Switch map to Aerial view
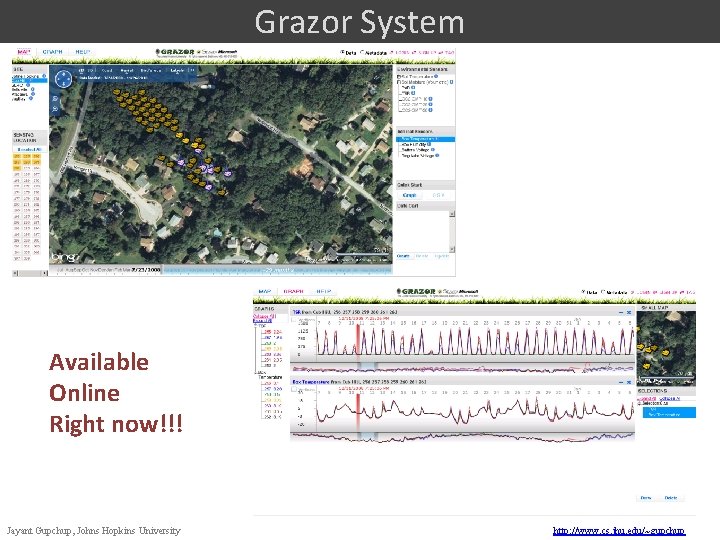Viewport: 720px width, 540px height. point(127,70)
